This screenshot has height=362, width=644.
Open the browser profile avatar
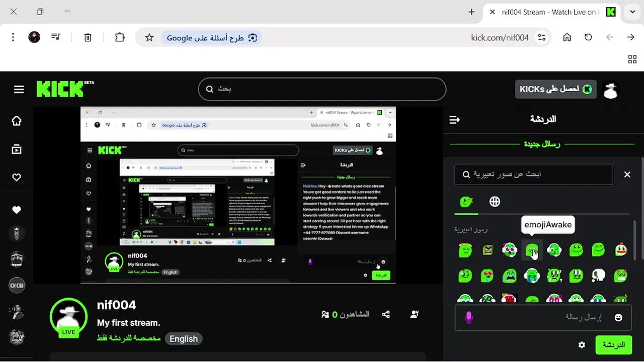[34, 37]
